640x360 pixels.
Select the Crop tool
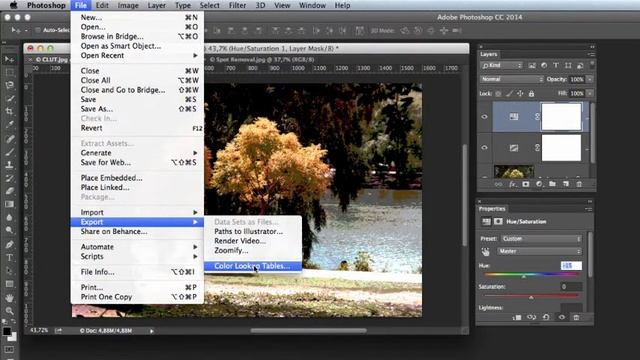tap(9, 111)
